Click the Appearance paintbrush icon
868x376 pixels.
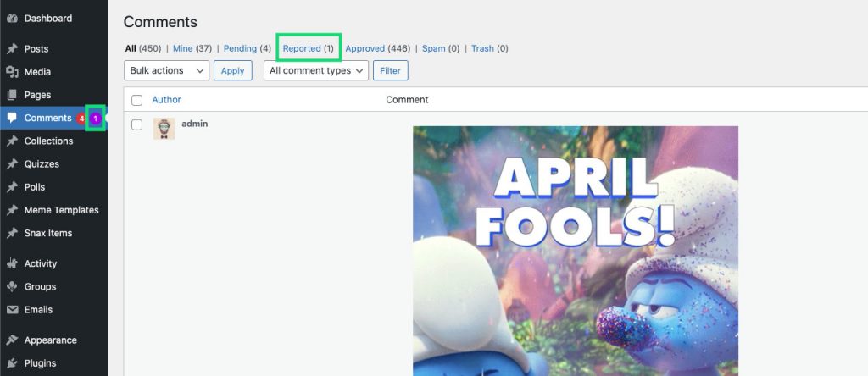pyautogui.click(x=12, y=340)
